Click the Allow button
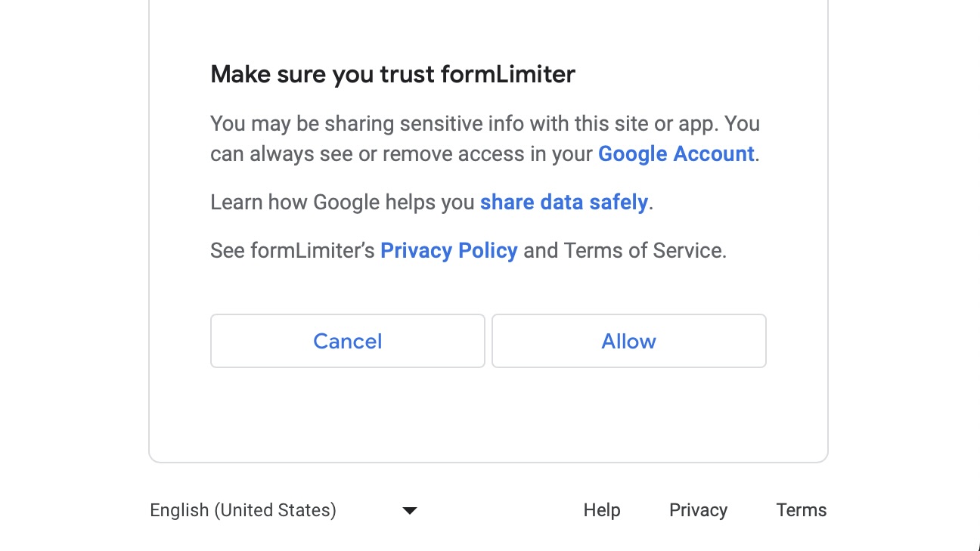Screen dimensions: 980x551 tap(628, 341)
